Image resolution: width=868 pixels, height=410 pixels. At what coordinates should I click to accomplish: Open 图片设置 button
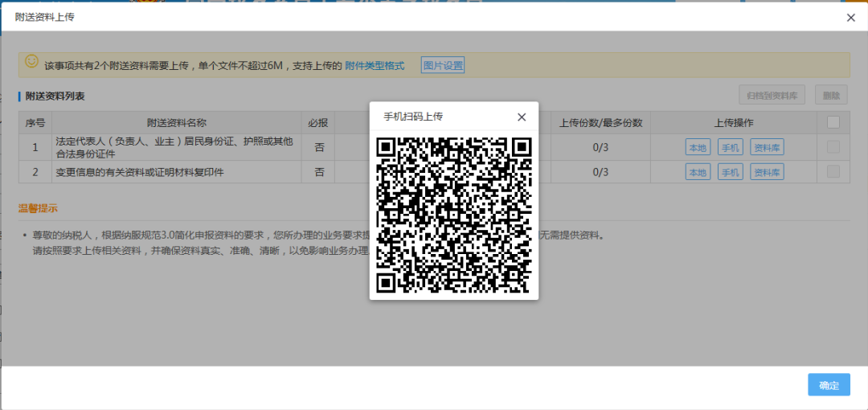(x=443, y=65)
